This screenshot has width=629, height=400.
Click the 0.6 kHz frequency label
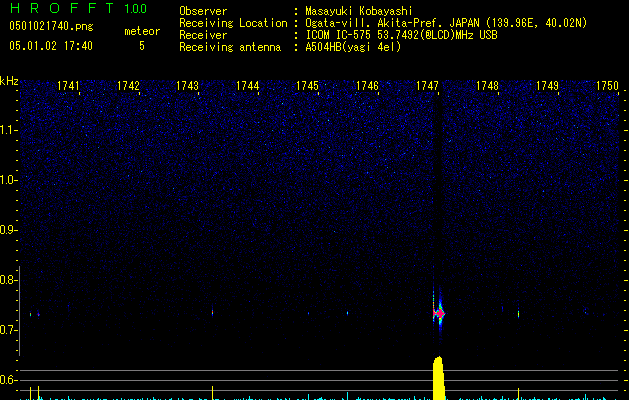8,380
